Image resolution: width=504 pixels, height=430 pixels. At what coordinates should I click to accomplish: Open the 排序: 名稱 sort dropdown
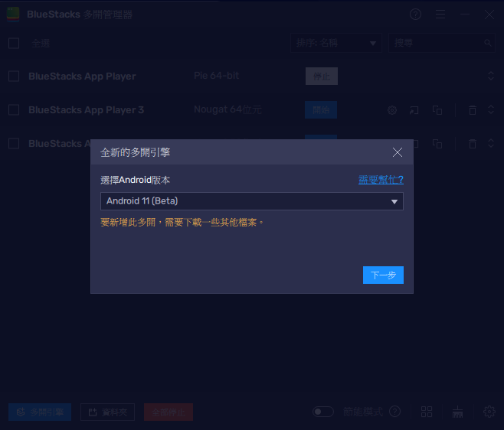click(x=336, y=43)
